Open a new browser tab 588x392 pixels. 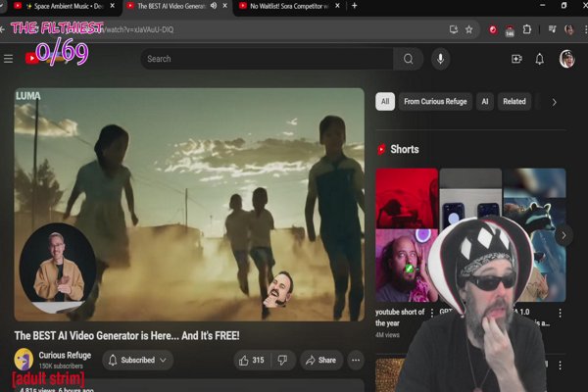click(x=354, y=6)
